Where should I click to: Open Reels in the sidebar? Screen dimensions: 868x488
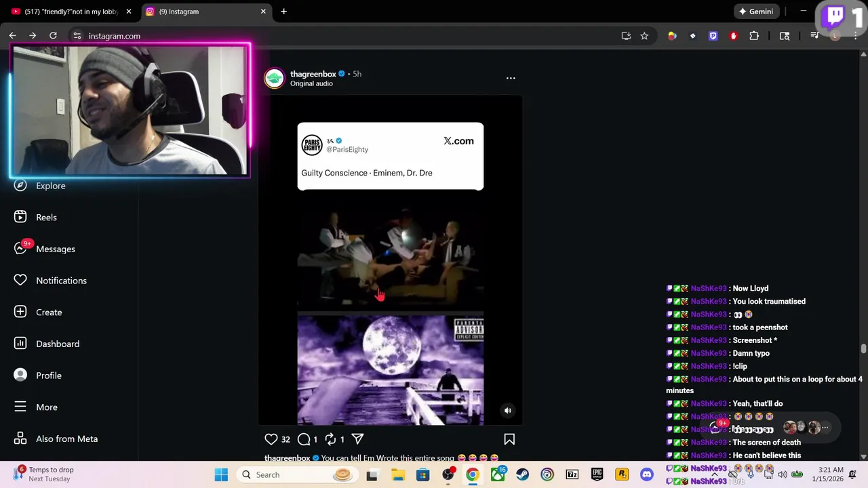[x=37, y=217]
